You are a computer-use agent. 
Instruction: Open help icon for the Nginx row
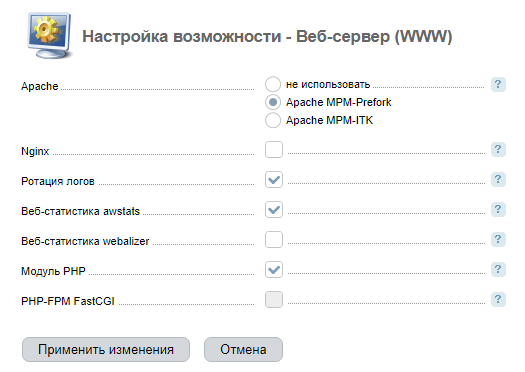click(498, 149)
